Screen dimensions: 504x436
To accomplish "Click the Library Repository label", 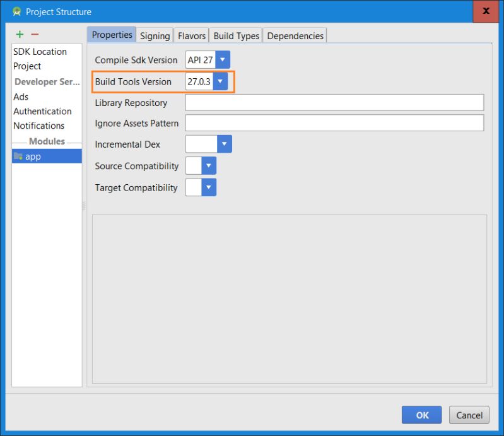I will coord(131,103).
